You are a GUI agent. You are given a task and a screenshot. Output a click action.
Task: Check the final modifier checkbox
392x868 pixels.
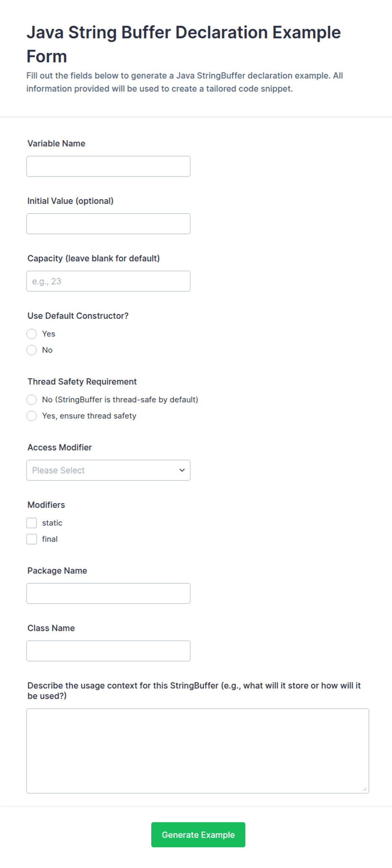[x=32, y=539]
